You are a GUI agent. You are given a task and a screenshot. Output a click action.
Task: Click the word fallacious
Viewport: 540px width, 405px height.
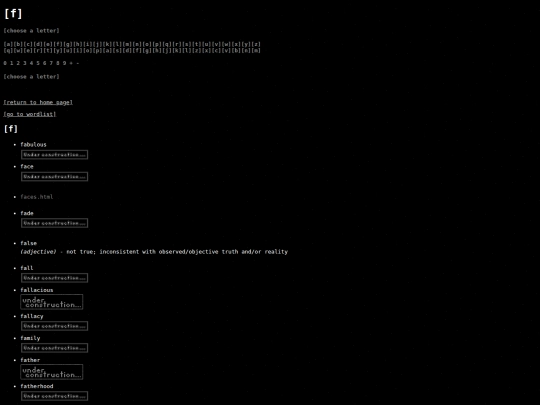tap(37, 290)
